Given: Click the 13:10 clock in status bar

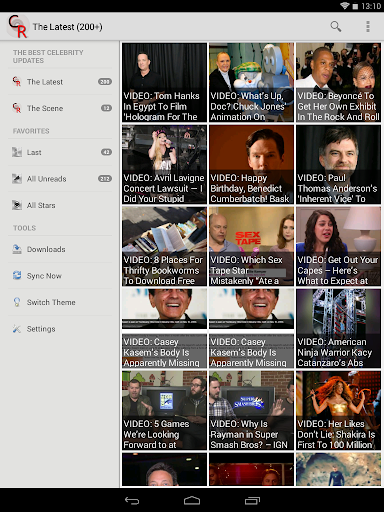Looking at the screenshot, I should [x=371, y=6].
